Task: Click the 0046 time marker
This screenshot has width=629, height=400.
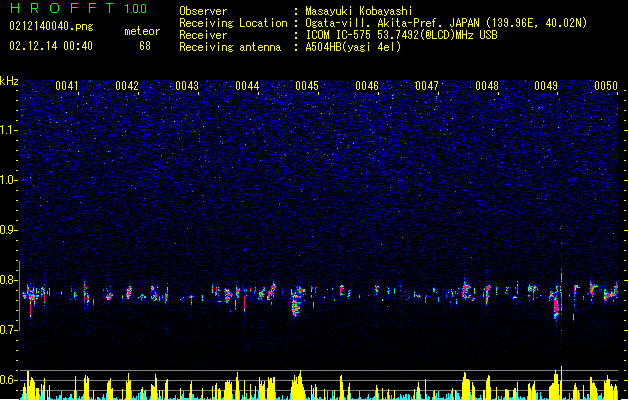Action: (x=367, y=86)
